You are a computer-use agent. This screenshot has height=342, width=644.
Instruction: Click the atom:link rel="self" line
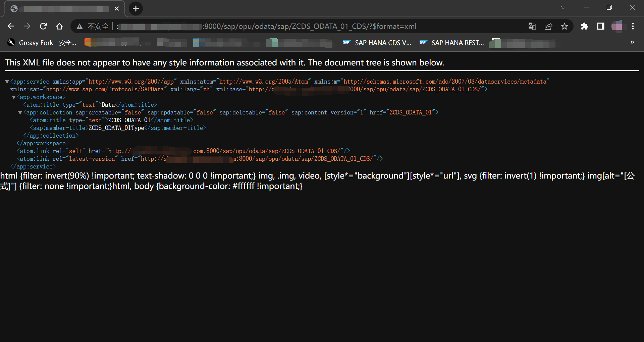pyautogui.click(x=183, y=151)
